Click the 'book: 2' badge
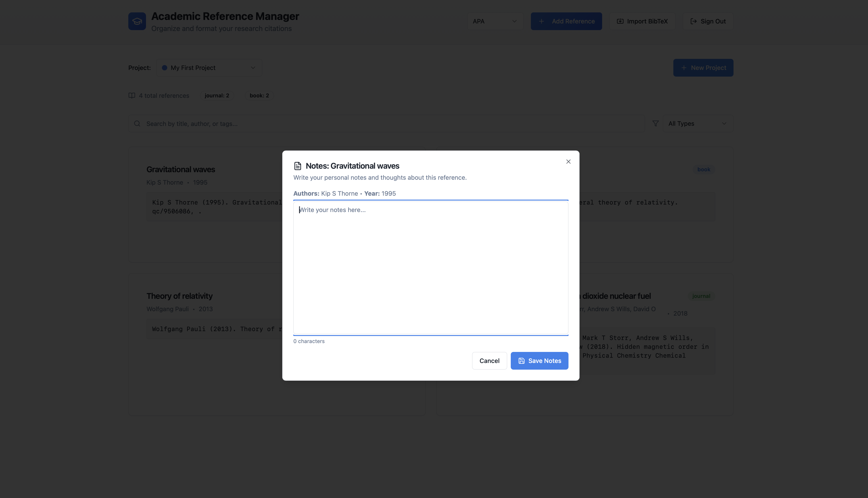Viewport: 868px width, 498px height. (259, 95)
